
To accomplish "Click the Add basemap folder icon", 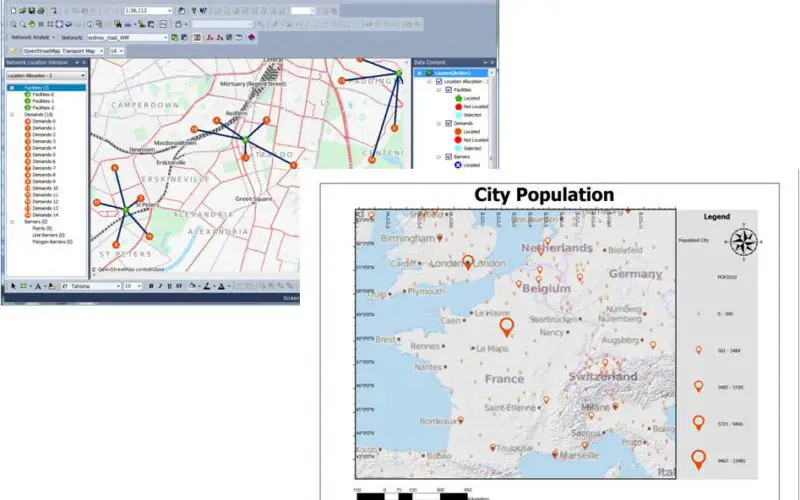I will (x=13, y=51).
